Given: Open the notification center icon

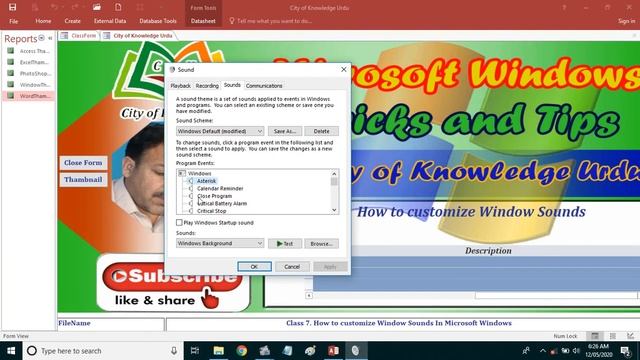Looking at the screenshot, I should point(625,351).
